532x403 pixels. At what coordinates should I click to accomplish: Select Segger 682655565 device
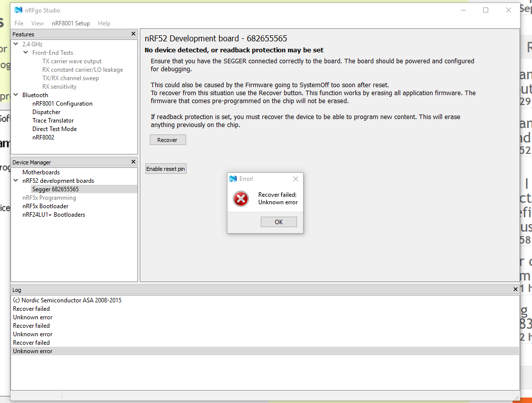click(55, 189)
